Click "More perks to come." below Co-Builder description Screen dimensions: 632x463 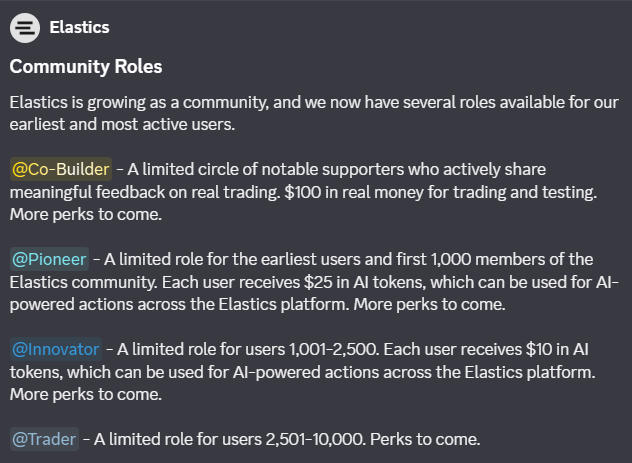[86, 214]
